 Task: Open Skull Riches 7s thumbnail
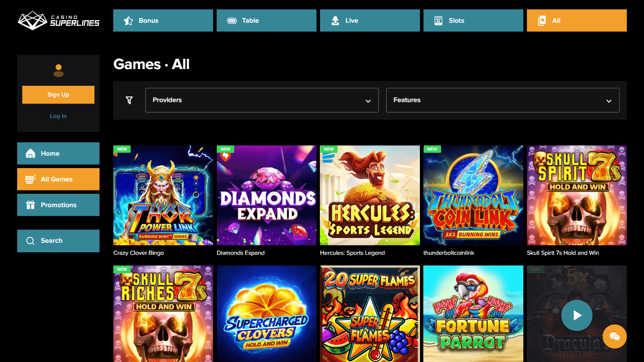click(163, 314)
